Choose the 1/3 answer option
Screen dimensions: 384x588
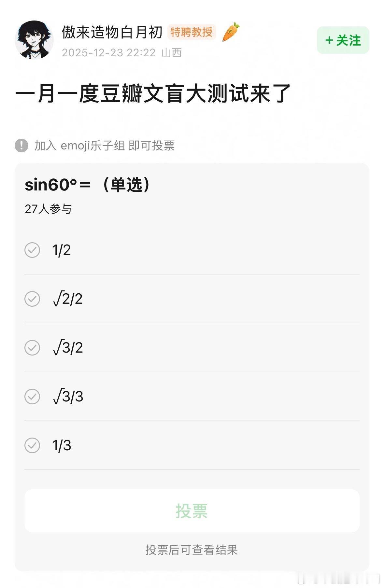[x=192, y=445]
